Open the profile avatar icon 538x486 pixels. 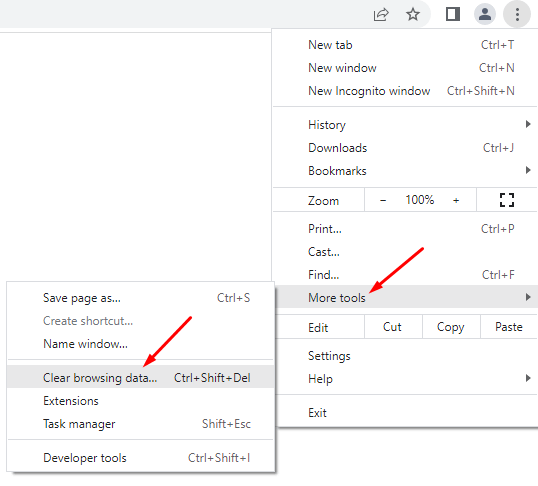pos(484,14)
